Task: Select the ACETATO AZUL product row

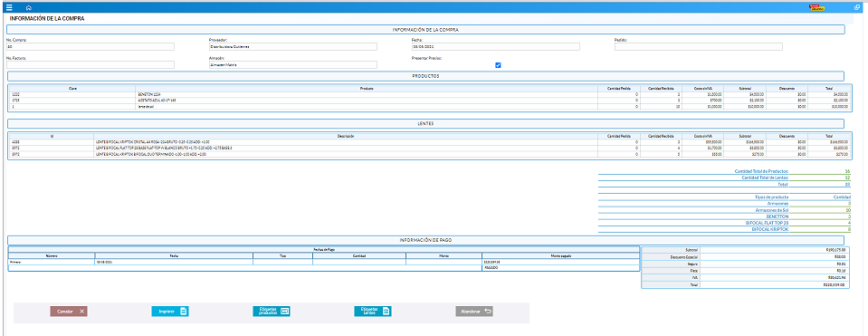Action: [429, 101]
